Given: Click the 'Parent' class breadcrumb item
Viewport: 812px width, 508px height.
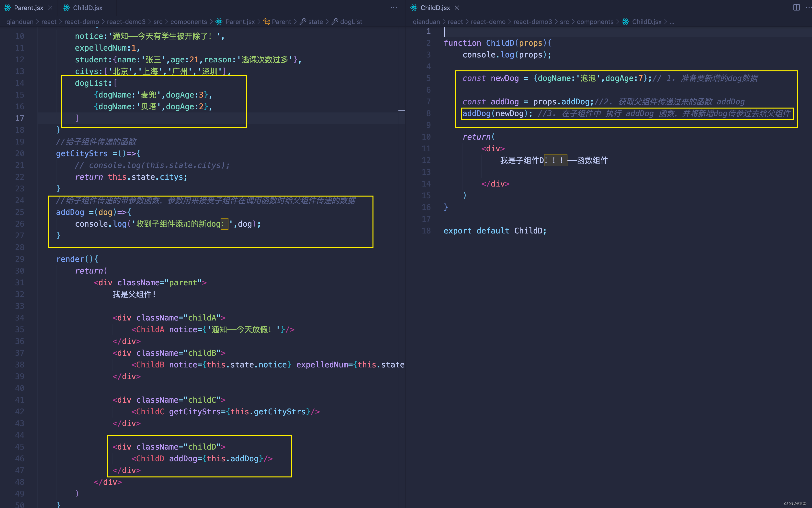Looking at the screenshot, I should [281, 22].
